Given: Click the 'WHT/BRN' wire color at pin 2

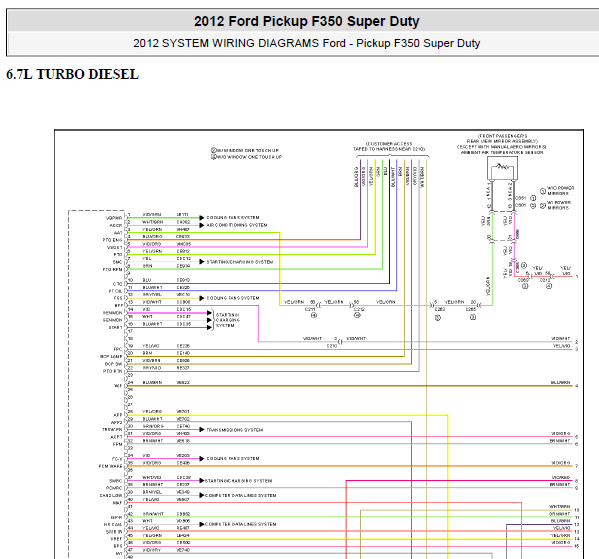Looking at the screenshot, I should tap(152, 222).
